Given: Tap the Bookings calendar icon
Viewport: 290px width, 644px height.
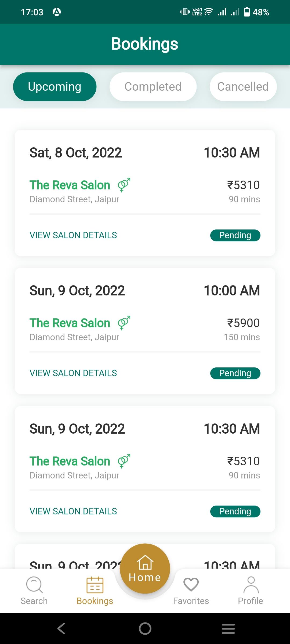Looking at the screenshot, I should pos(95,585).
